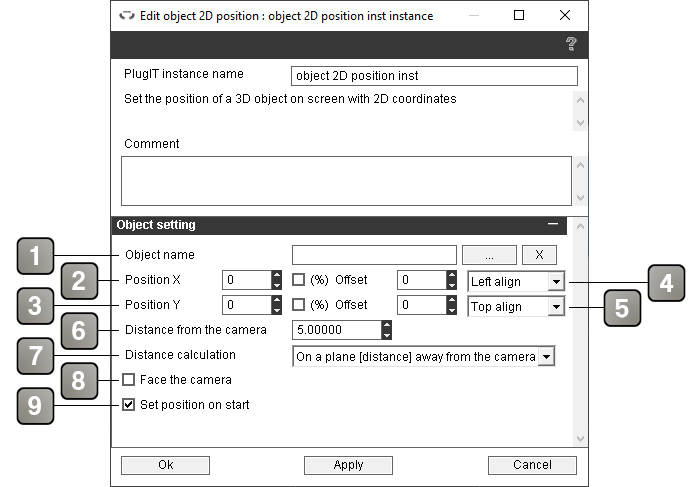Click the Object setting panel scroll-down arrow

(580, 438)
